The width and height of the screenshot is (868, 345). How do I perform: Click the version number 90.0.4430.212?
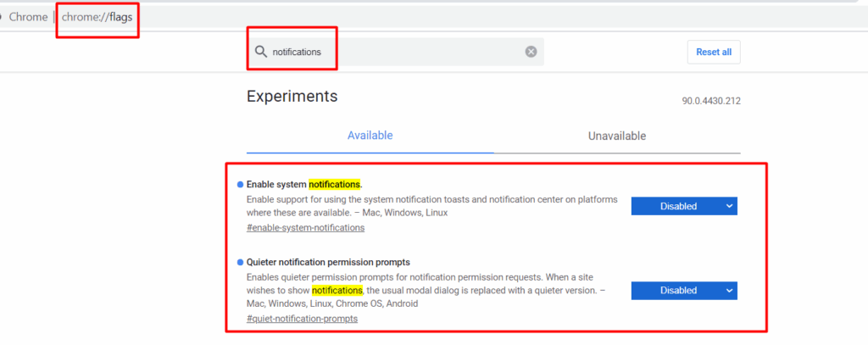pyautogui.click(x=711, y=102)
